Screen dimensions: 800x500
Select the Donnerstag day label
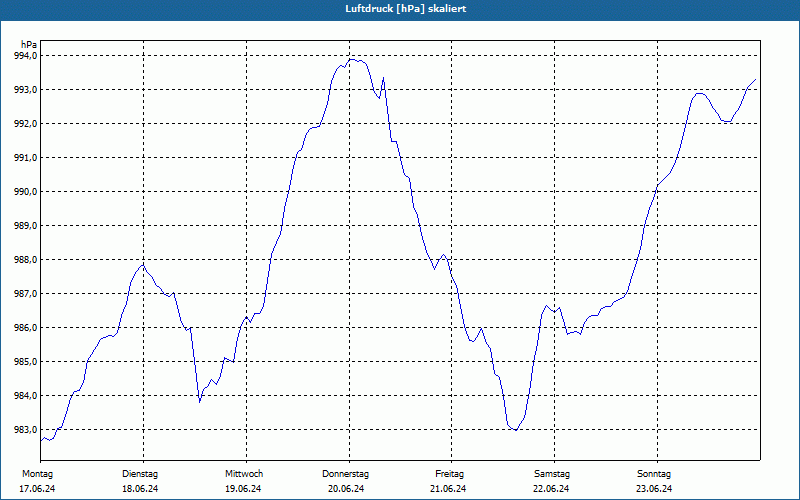(345, 474)
